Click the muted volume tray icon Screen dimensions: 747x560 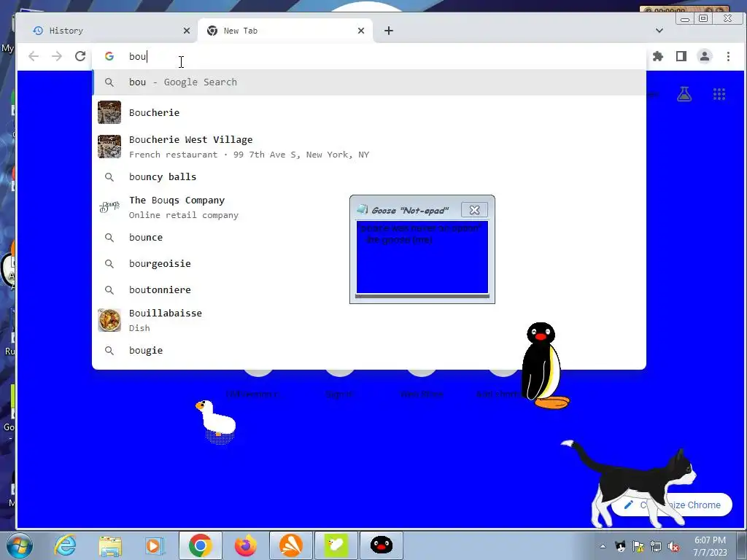[x=673, y=546]
